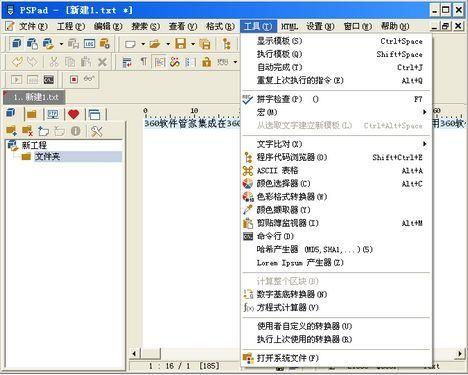Image resolution: width=468 pixels, height=375 pixels.
Task: Open the open-file dropdown arrow
Action: [x=168, y=44]
